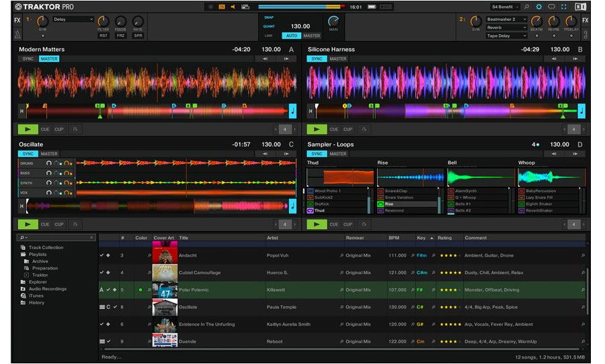Toggle SYNC on Deck C Oscillate
605x364 pixels.
28,154
